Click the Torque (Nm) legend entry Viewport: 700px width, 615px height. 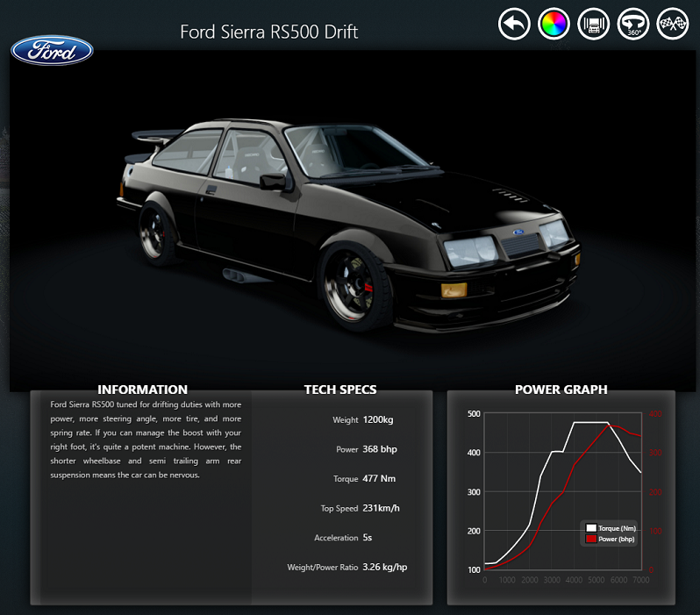[x=611, y=528]
